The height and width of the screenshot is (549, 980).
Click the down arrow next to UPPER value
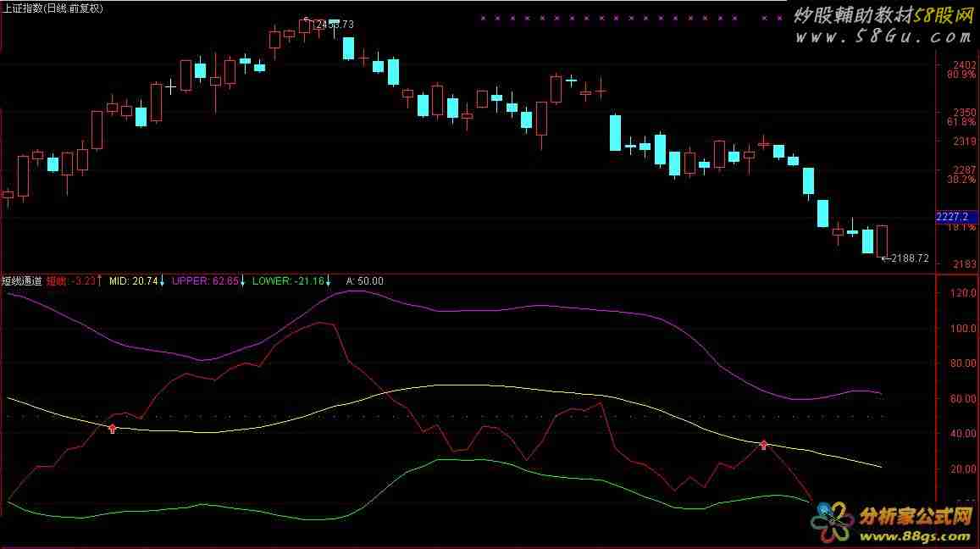[243, 280]
